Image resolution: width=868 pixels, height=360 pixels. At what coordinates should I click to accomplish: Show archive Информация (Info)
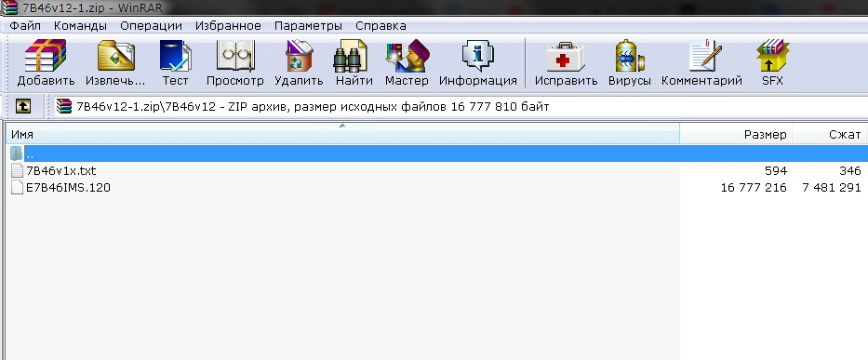[478, 56]
